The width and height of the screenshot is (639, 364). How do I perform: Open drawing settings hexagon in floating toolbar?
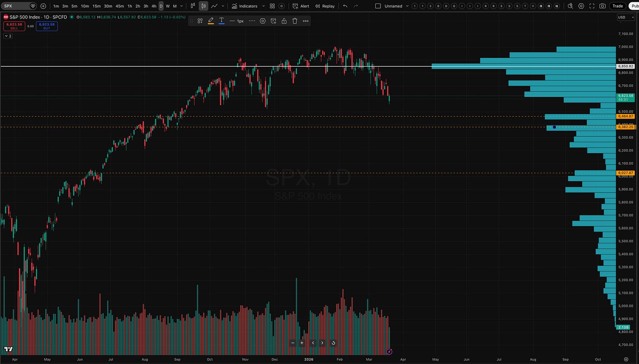(262, 21)
